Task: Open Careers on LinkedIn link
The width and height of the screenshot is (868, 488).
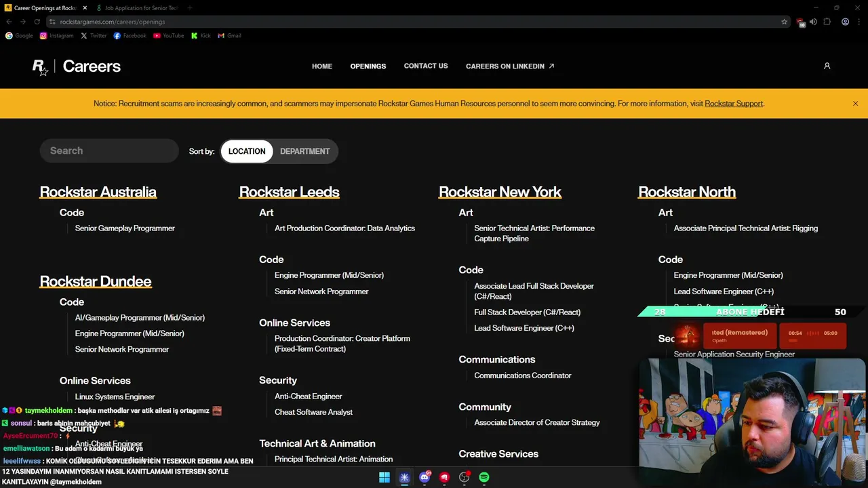Action: [510, 66]
